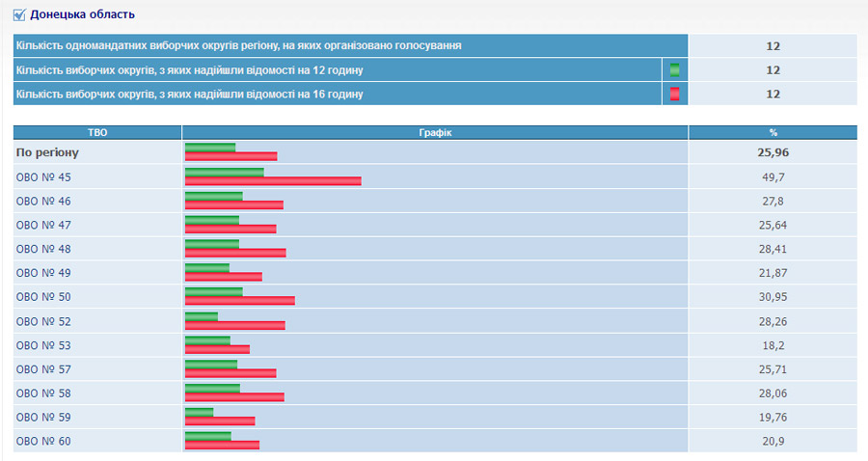Click the red 16 o'clock legend icon
Image resolution: width=868 pixels, height=461 pixels.
point(675,94)
